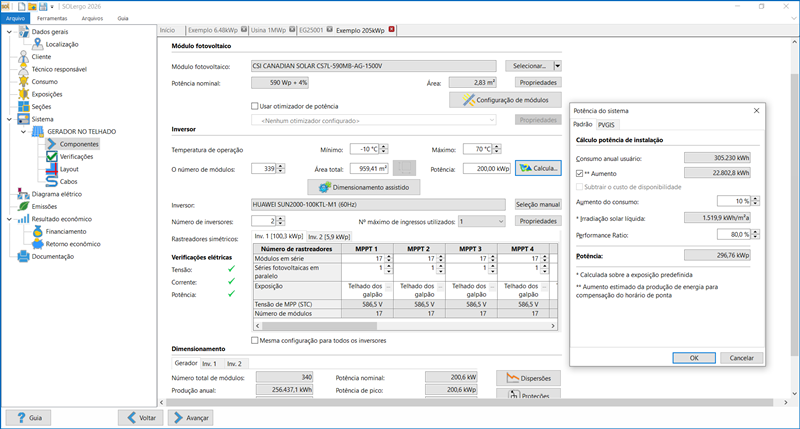Open Diagrama elétrico in the sidebar
The width and height of the screenshot is (800, 429).
(x=58, y=194)
